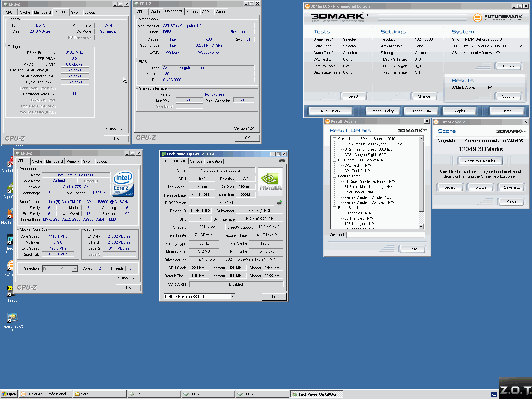Open the NVIDIA GeForce 8600 GT dropdown
The image size is (532, 399).
(x=232, y=296)
